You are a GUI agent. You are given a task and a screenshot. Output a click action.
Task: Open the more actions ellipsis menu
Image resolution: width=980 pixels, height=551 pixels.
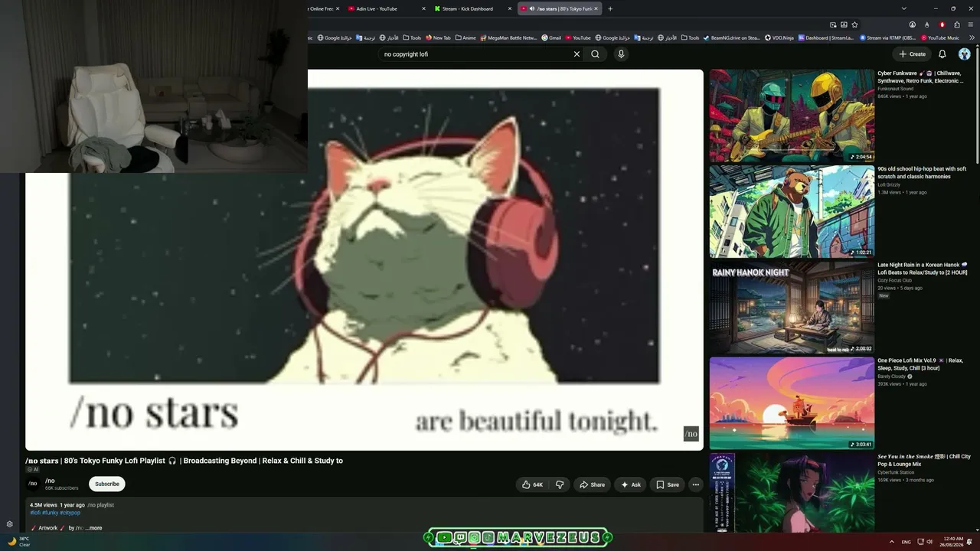point(695,484)
